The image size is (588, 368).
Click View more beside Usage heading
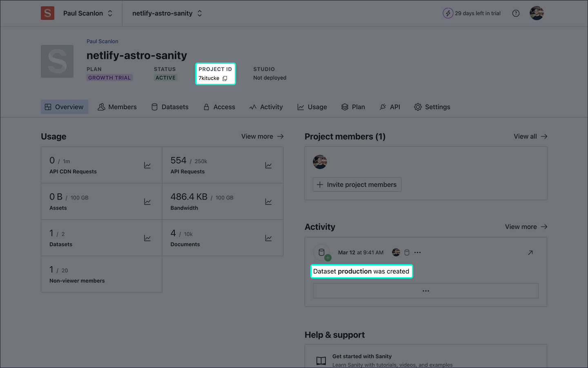(263, 137)
